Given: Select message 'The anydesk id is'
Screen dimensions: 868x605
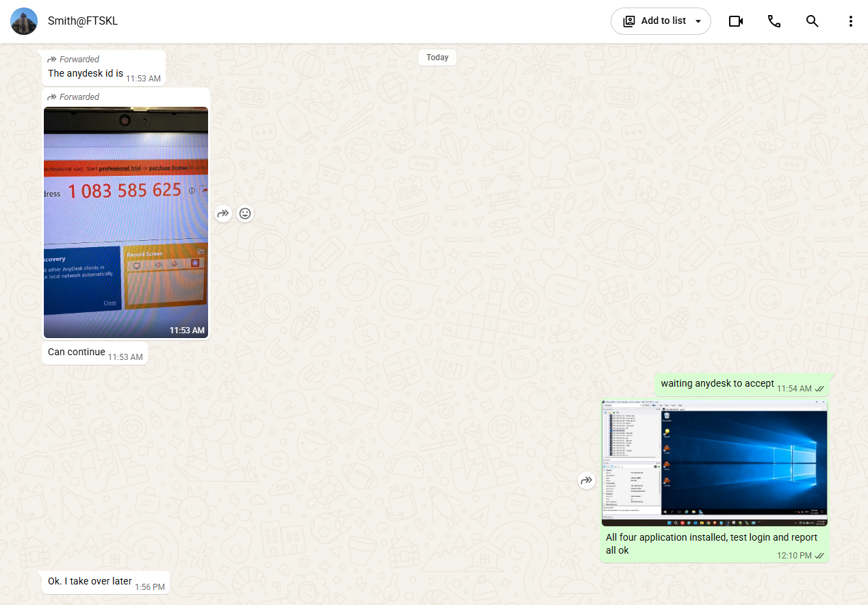Looking at the screenshot, I should 86,73.
